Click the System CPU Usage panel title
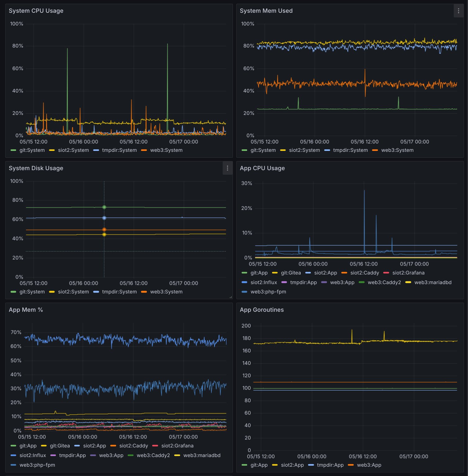This screenshot has height=476, width=468. [x=36, y=11]
